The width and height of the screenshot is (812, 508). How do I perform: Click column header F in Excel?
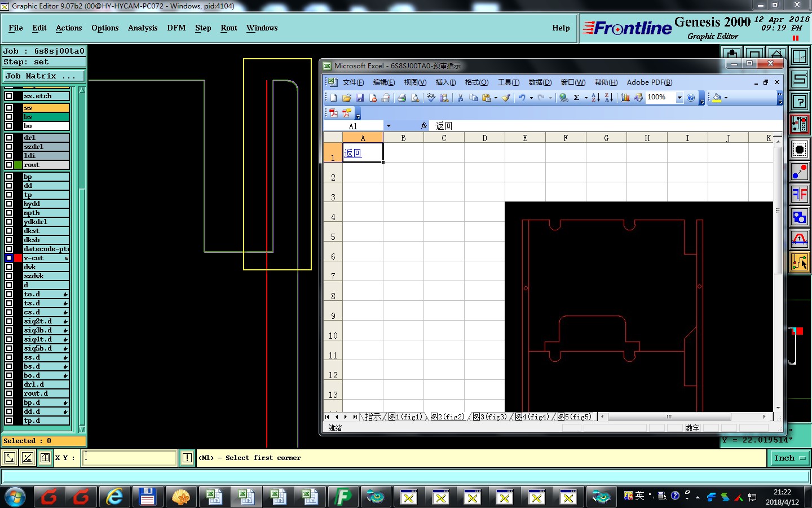[x=566, y=138]
